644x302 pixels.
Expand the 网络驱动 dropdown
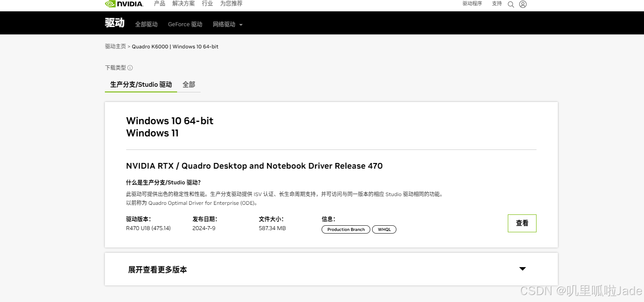point(228,24)
